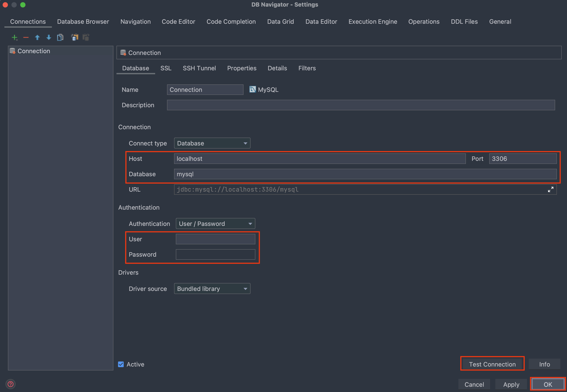Open the Authentication type dropdown

click(215, 224)
